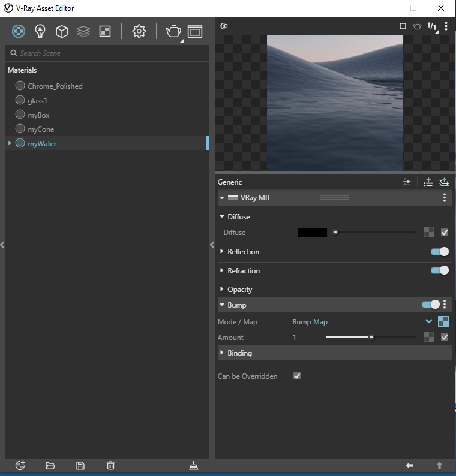
Task: Uncheck the Bump Amount texture checkbox
Action: point(445,337)
